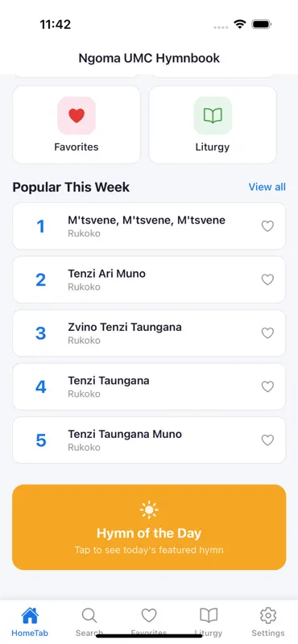Select the HomeTab house icon
Screen dimensions: 298x644
pyautogui.click(x=30, y=615)
